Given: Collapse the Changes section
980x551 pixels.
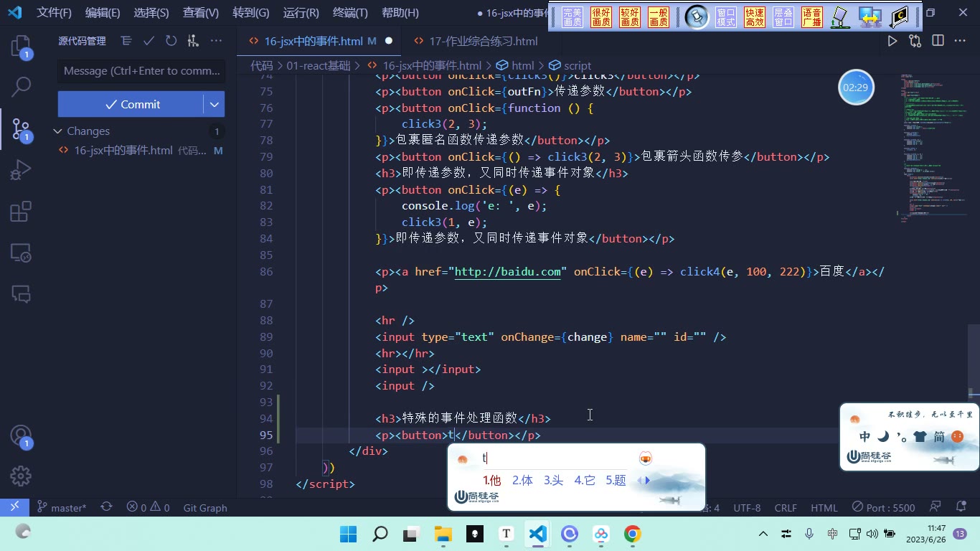Looking at the screenshot, I should point(57,131).
